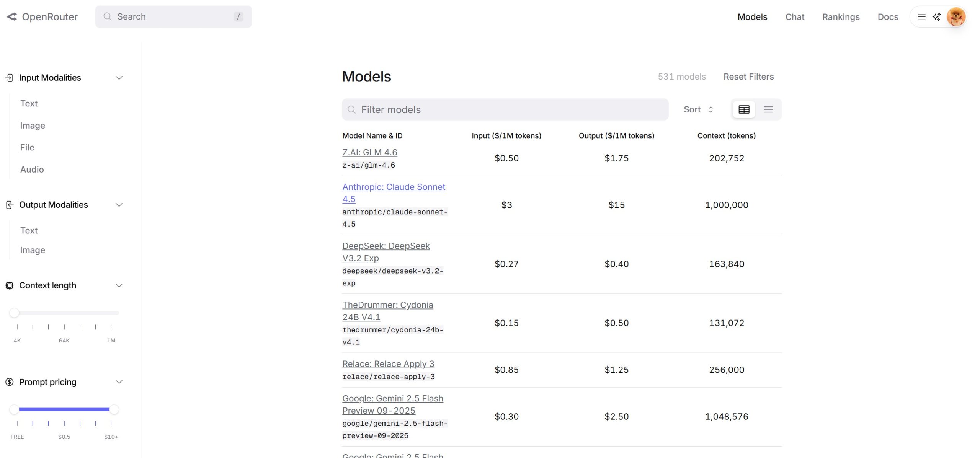The height and width of the screenshot is (458, 980).
Task: Open the hamburger menu in header
Action: (922, 17)
